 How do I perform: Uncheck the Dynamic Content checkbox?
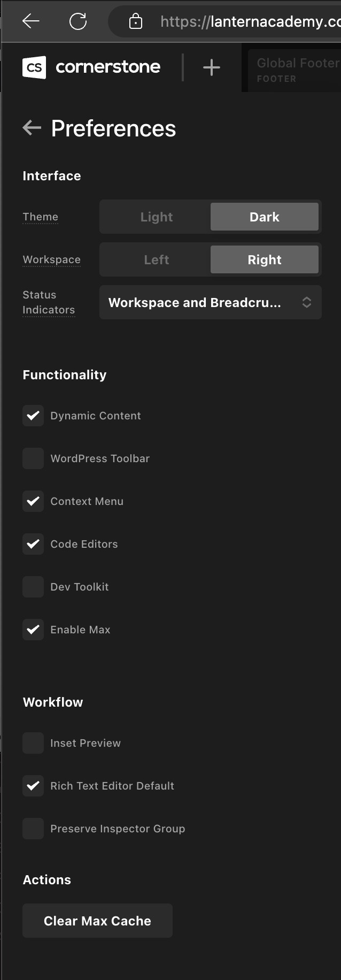tap(33, 416)
